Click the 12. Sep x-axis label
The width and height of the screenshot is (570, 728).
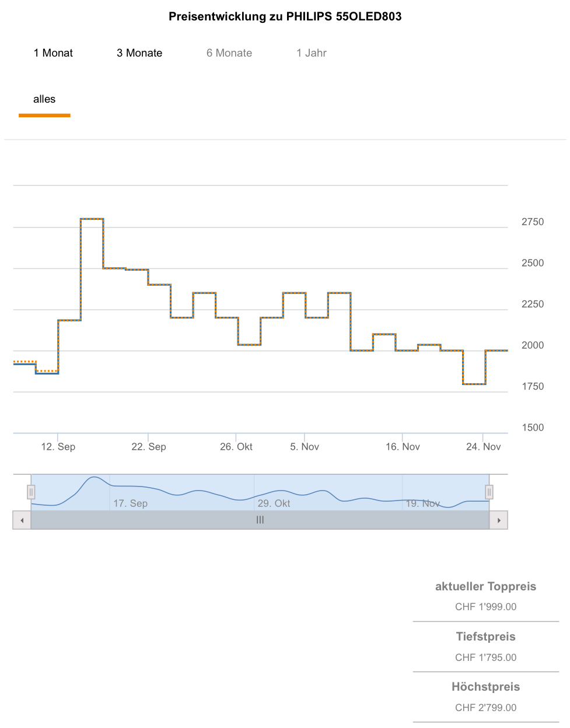(58, 447)
